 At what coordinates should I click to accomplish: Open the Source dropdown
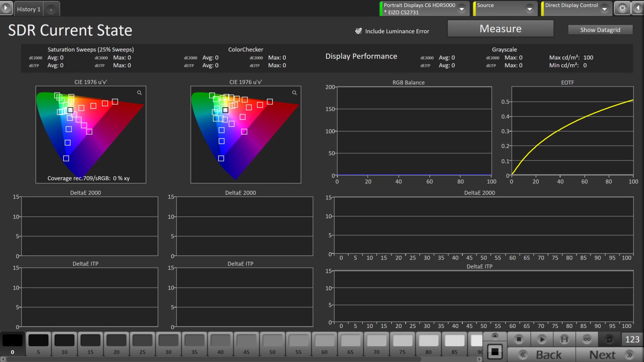(x=530, y=9)
